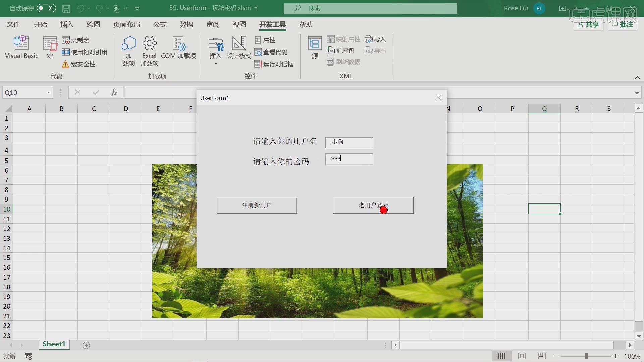Open COM Add-ins (COM 加载项)
The height and width of the screenshot is (362, 644).
(x=178, y=47)
